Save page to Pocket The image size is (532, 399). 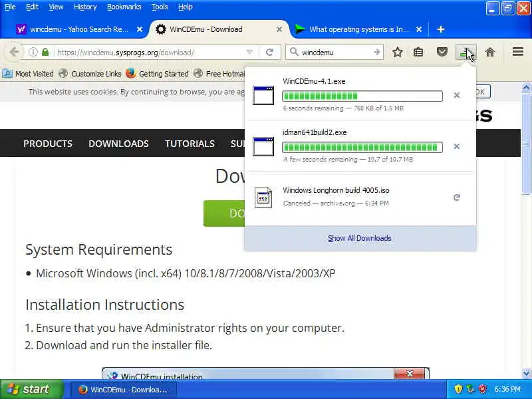[x=442, y=53]
